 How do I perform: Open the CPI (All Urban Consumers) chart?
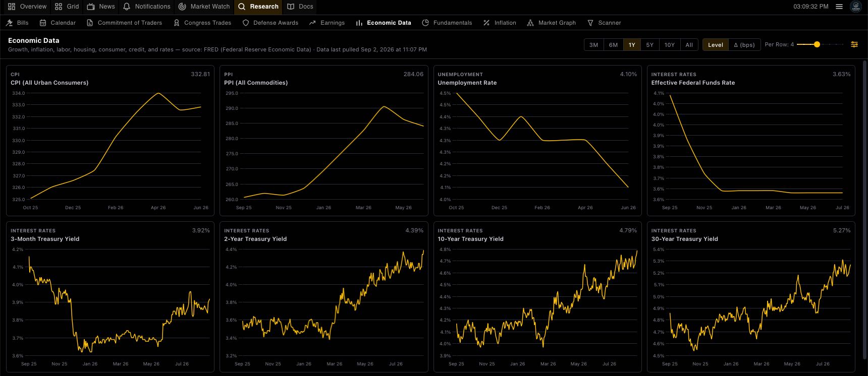110,141
